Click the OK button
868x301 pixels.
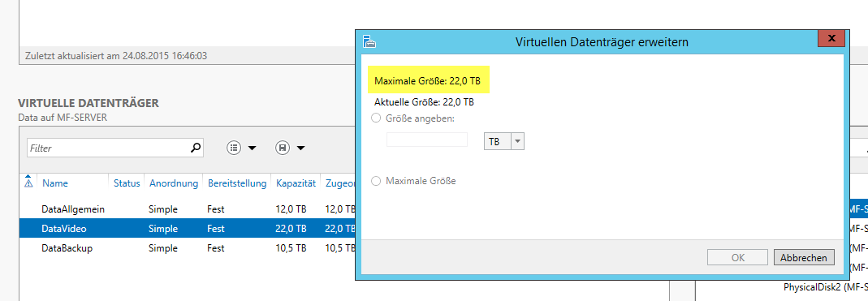pyautogui.click(x=738, y=257)
